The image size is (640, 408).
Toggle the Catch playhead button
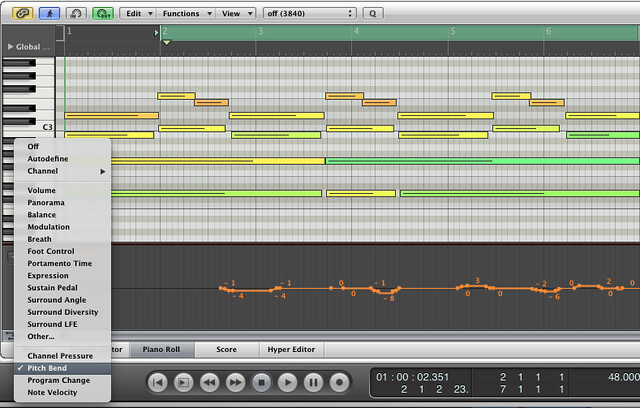point(49,14)
